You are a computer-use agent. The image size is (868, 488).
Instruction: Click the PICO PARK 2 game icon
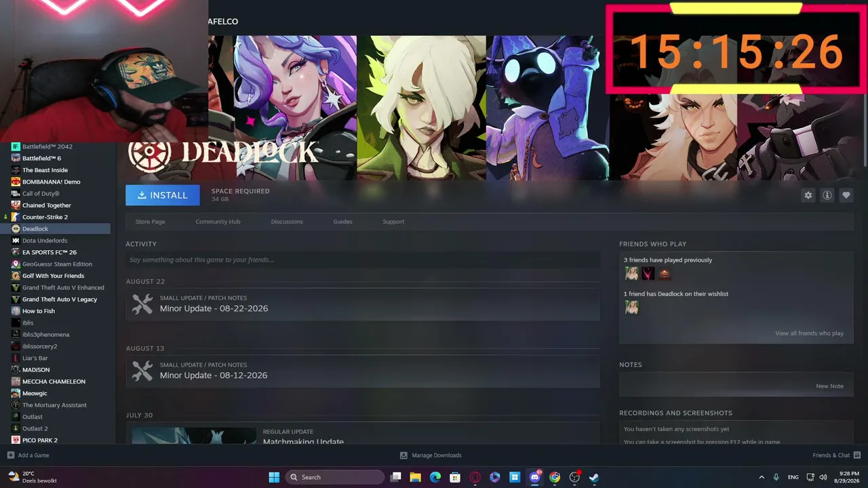point(16,440)
